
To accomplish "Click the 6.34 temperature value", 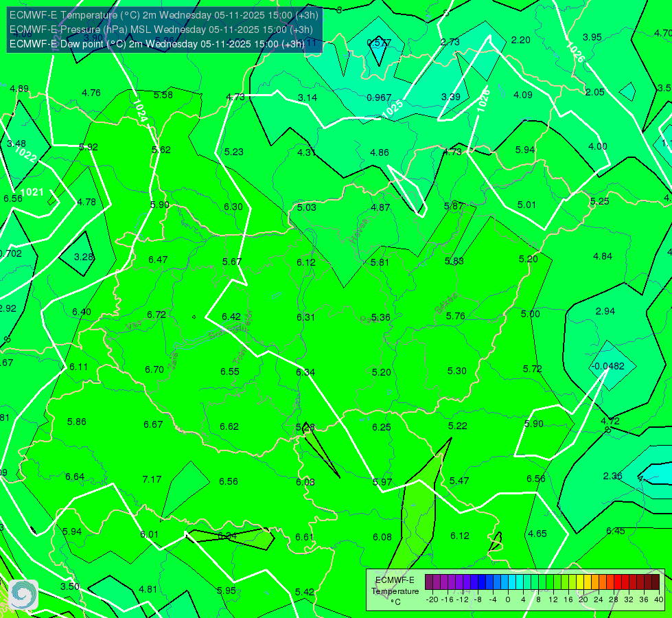I will coord(305,372).
